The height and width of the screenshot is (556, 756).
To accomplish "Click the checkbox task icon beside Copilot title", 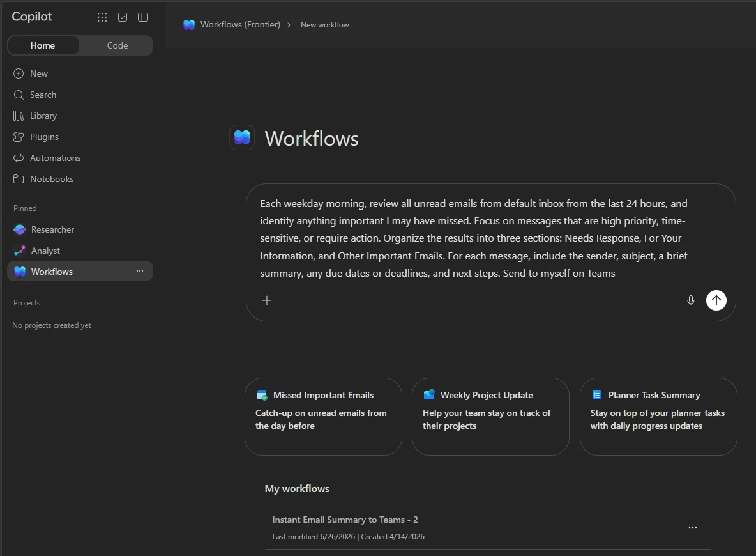I will (x=123, y=17).
